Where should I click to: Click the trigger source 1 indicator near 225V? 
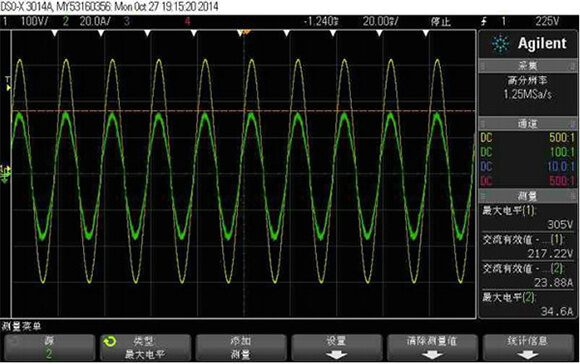503,21
